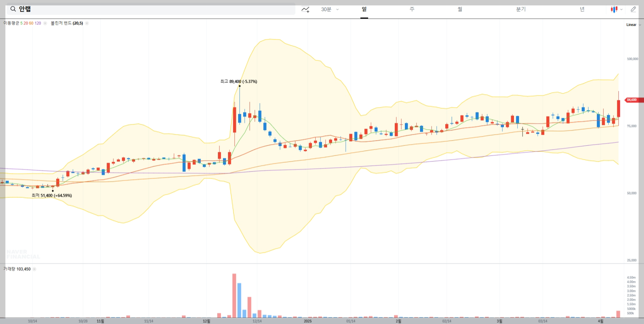Image resolution: width=644 pixels, height=324 pixels.
Task: Click the 4.50m volume axis label
Action: pos(631,278)
